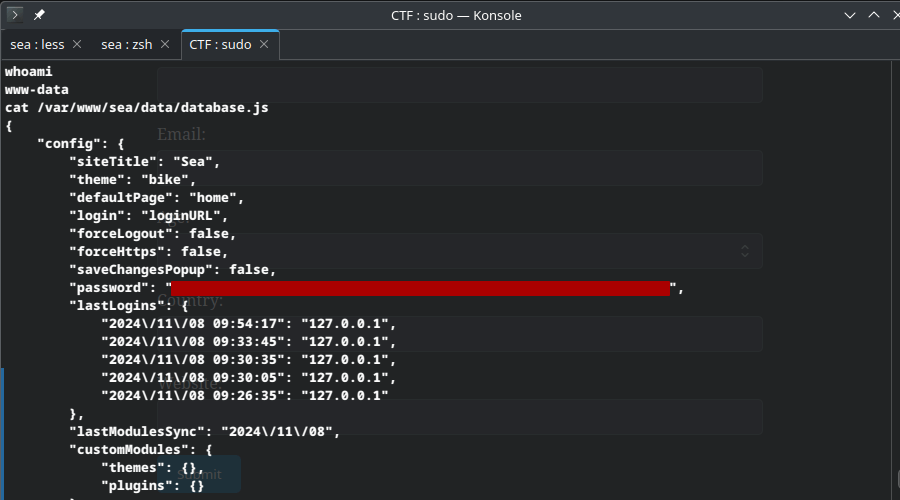
Task: Click the '2024\/11\/08 09:54:17' login entry
Action: point(190,324)
